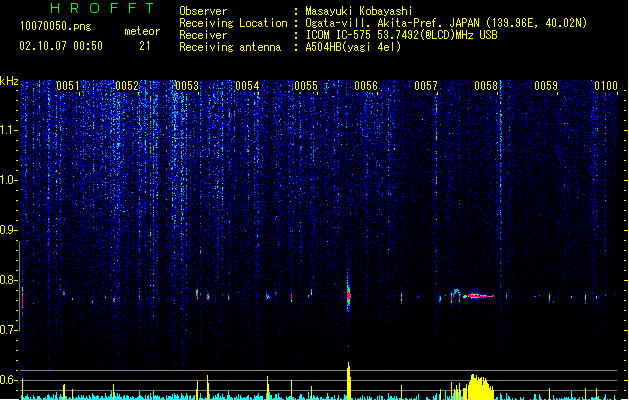Screen dimensions: 629x400
Task: Click the 0057 time marker
Action: [426, 86]
